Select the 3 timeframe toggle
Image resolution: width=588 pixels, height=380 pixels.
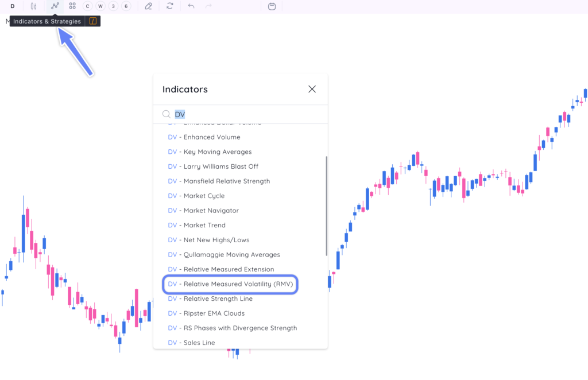coord(113,6)
